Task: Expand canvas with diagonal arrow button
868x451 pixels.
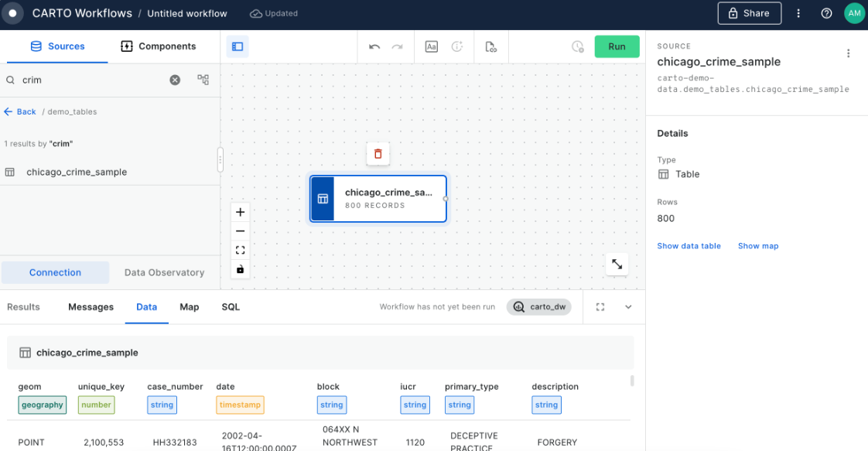Action: pos(617,265)
